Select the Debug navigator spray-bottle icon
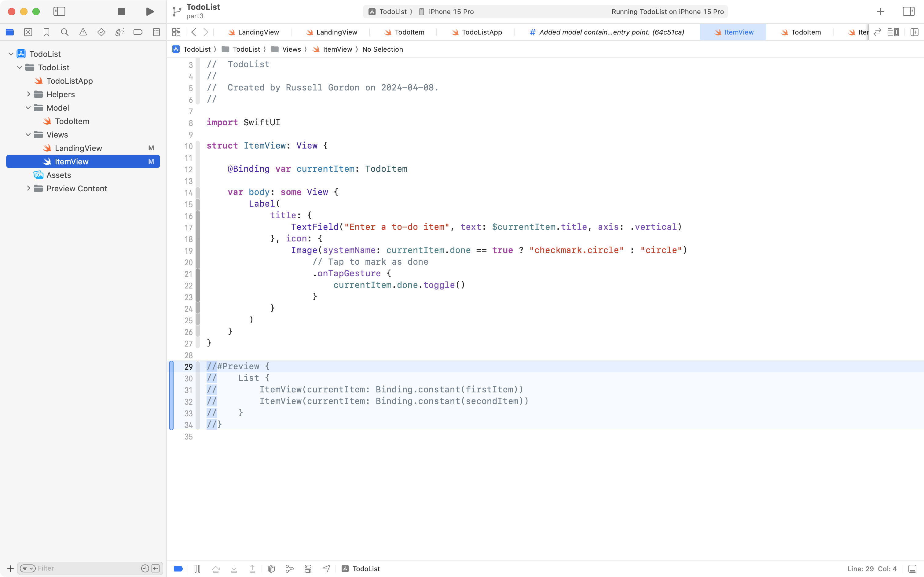The width and height of the screenshot is (924, 577). [119, 32]
